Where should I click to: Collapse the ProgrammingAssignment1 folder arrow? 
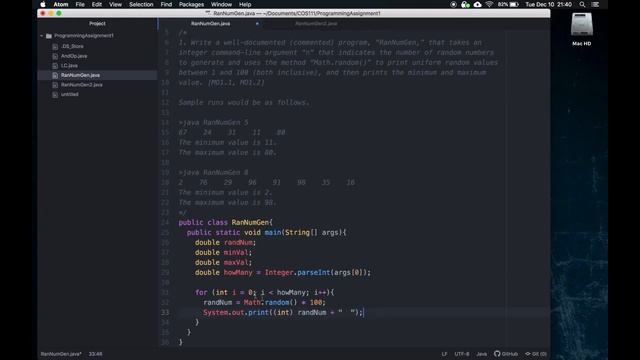(x=42, y=36)
